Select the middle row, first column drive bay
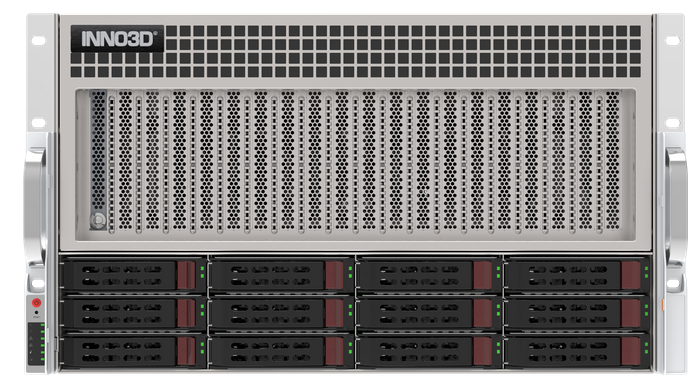700x390 pixels. tap(133, 313)
